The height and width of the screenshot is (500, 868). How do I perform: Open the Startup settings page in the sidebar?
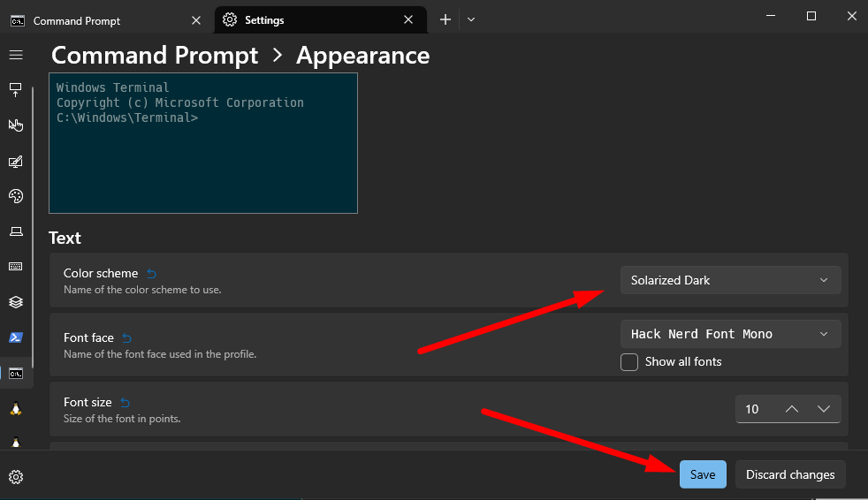tap(16, 90)
